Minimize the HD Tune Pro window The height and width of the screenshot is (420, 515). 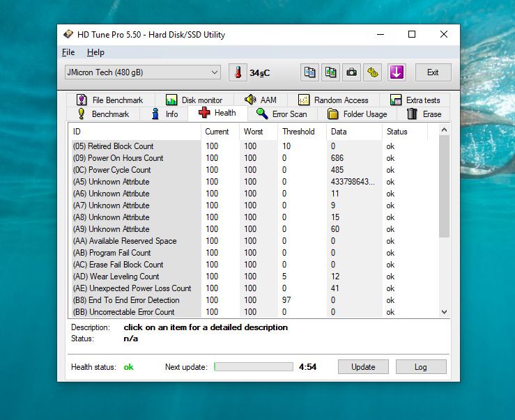point(381,34)
